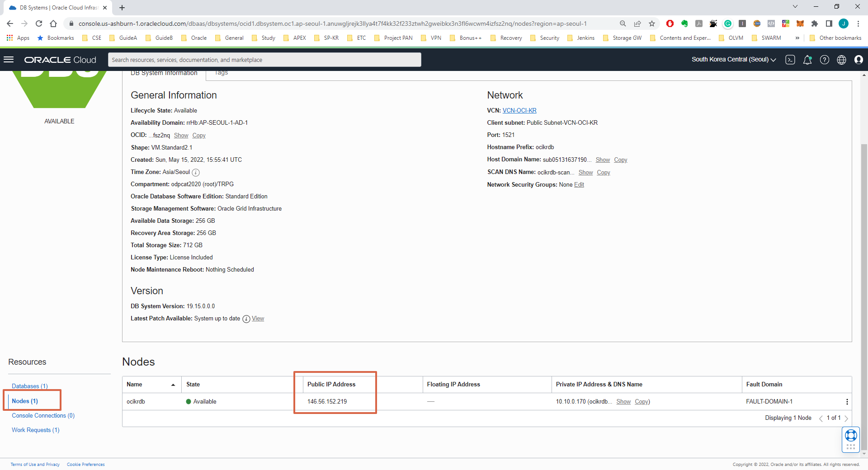Select Work Requests (1) resource
Viewport: 868px width, 470px height.
[36, 430]
